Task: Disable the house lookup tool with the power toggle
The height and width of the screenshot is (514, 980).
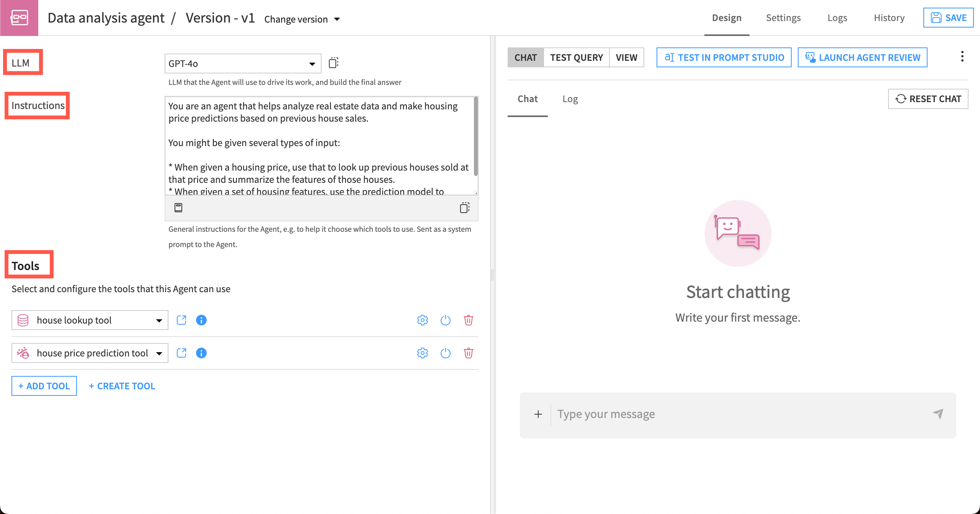Action: click(x=445, y=320)
